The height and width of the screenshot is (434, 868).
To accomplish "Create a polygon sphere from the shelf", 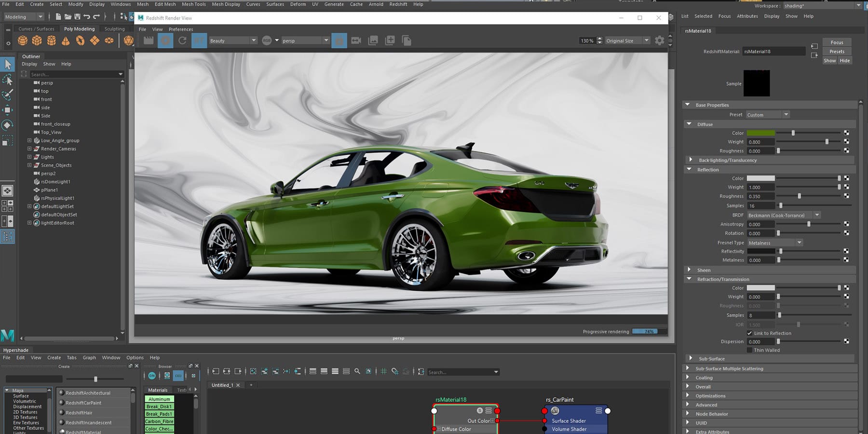I will tap(23, 41).
